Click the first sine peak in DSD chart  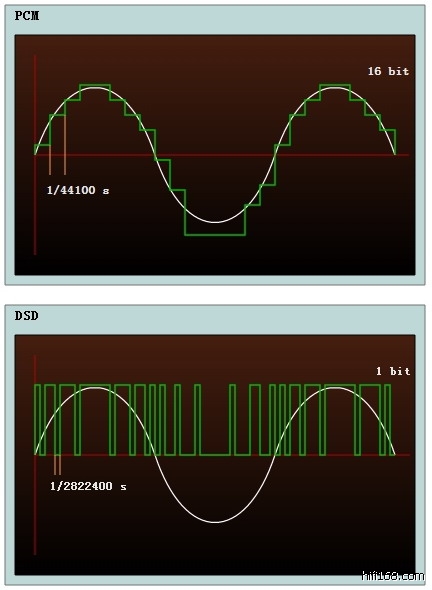tap(96, 388)
